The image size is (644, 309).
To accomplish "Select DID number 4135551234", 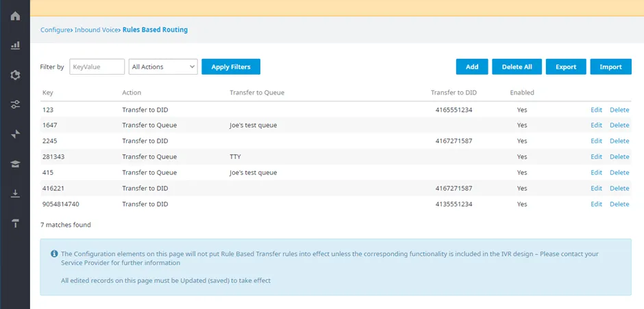I will pos(454,203).
